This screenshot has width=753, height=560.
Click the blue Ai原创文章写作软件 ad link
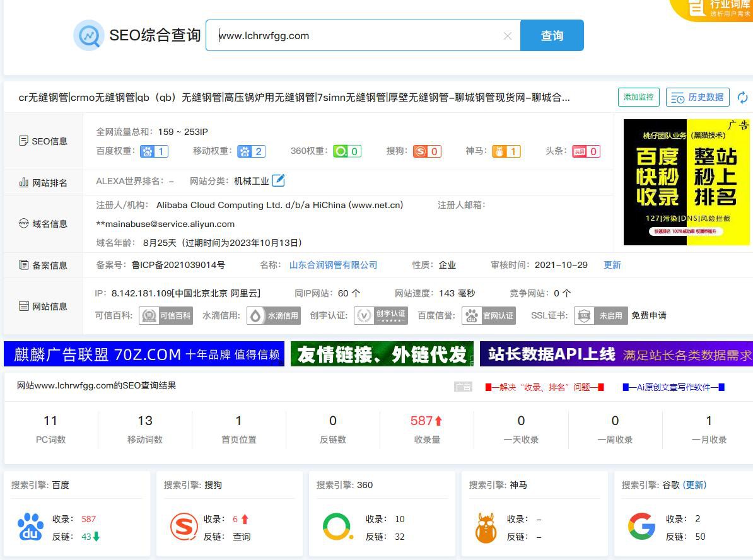[x=674, y=387]
